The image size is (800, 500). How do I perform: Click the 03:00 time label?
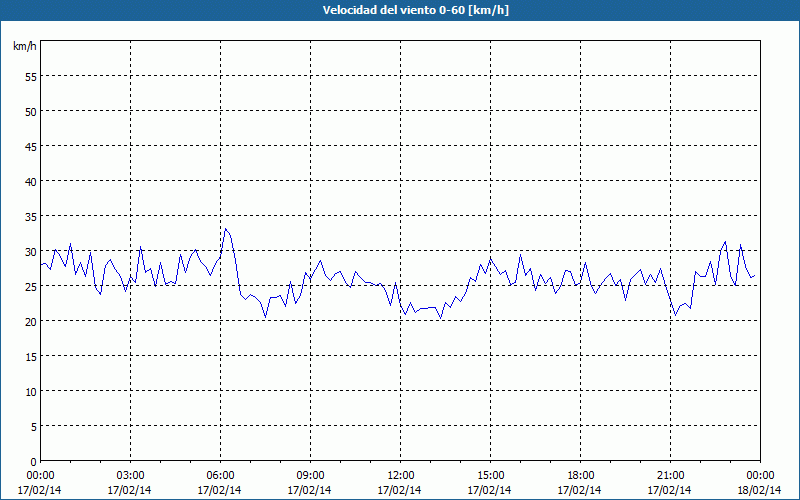[131, 476]
